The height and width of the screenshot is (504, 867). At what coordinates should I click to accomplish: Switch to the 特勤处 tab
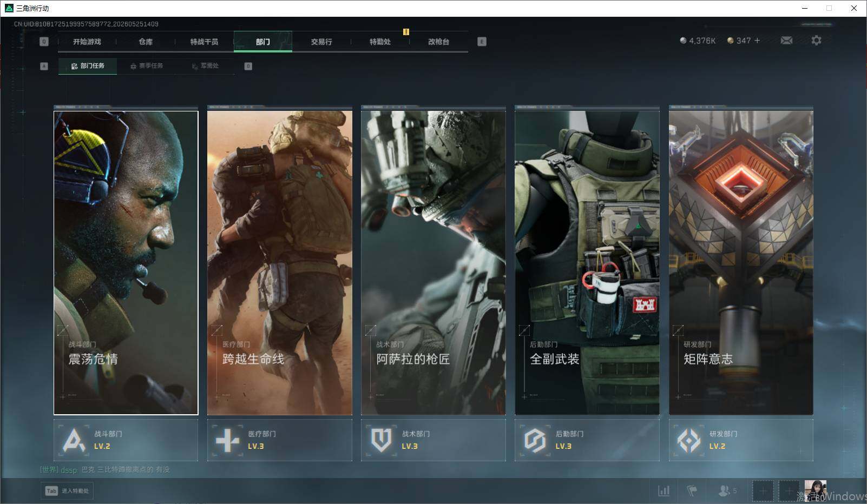pos(380,42)
